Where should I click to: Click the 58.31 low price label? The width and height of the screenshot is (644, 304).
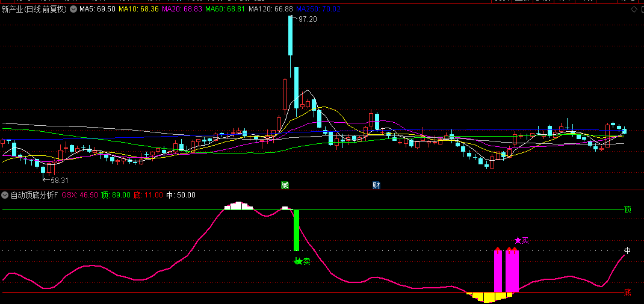(x=59, y=180)
